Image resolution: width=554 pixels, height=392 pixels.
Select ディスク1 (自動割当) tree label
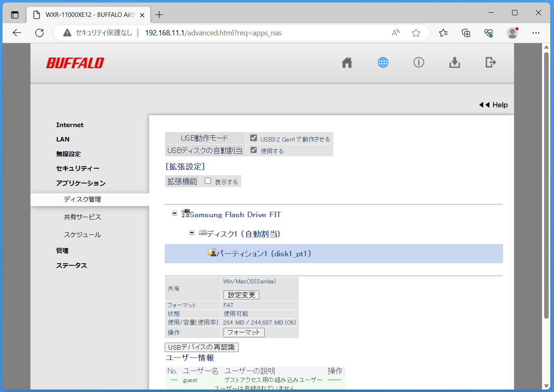tap(243, 234)
